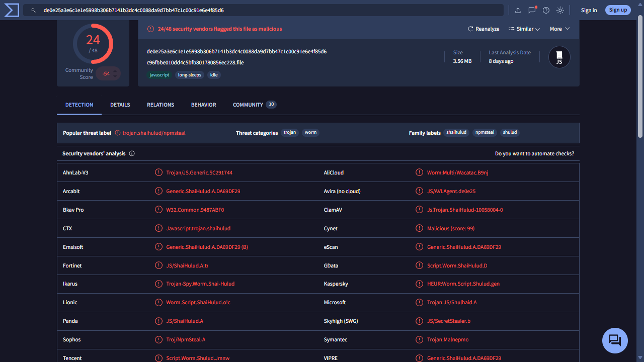Open the Community tab
The image size is (644, 362).
pos(255,105)
